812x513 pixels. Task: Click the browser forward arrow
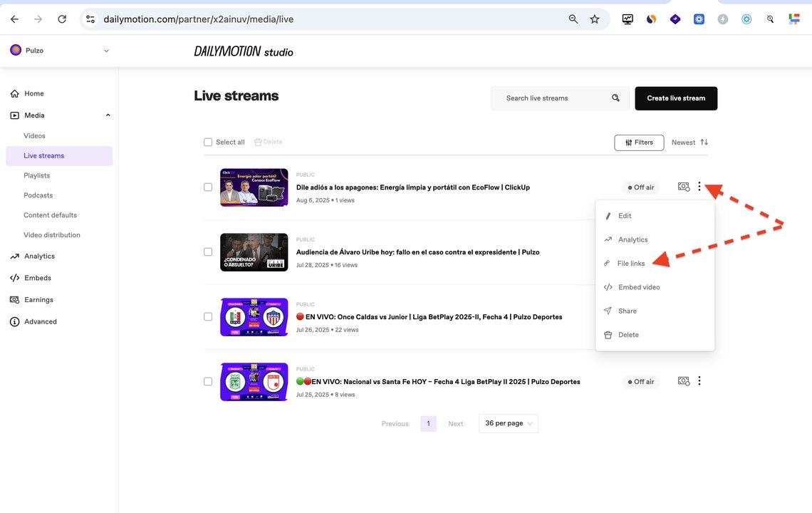click(x=38, y=19)
